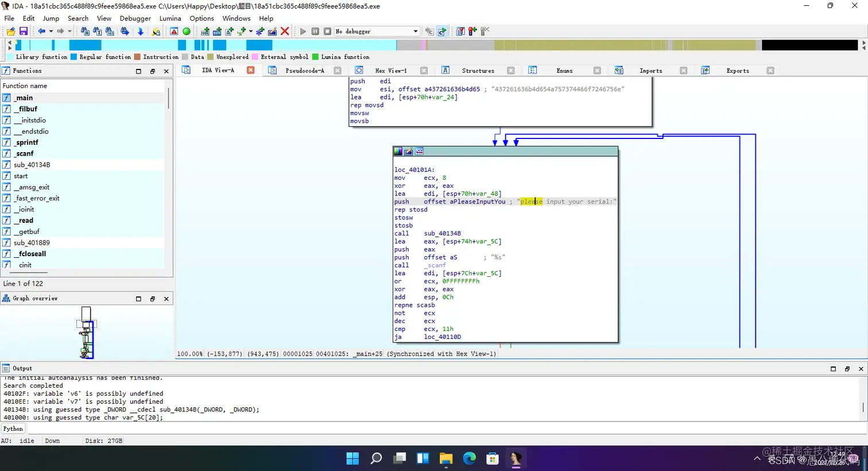Click the search text binoculars icon
Viewport: 868px width, 471px height.
(97, 31)
